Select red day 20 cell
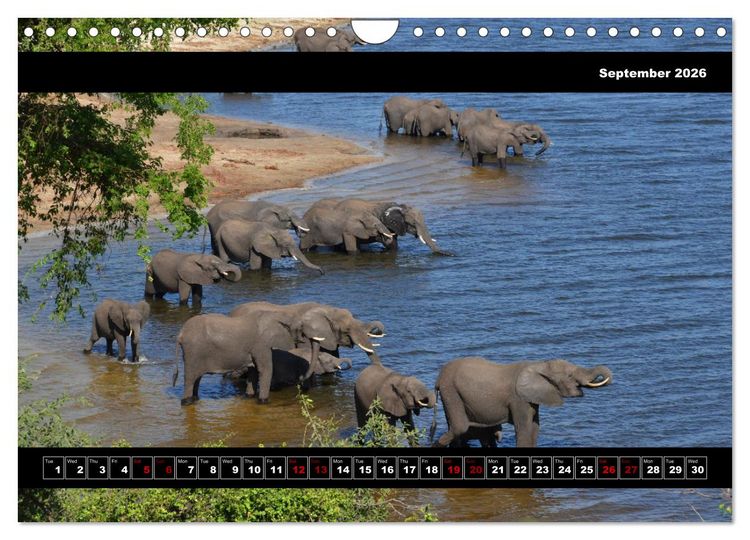The image size is (750, 540). (x=474, y=468)
